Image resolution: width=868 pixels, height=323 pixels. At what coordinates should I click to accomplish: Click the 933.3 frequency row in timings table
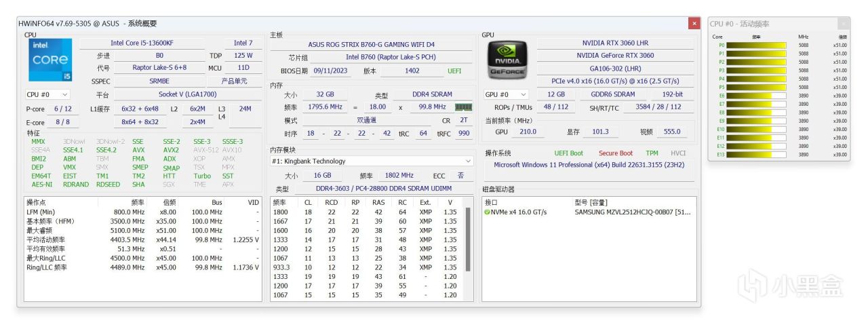pos(366,267)
